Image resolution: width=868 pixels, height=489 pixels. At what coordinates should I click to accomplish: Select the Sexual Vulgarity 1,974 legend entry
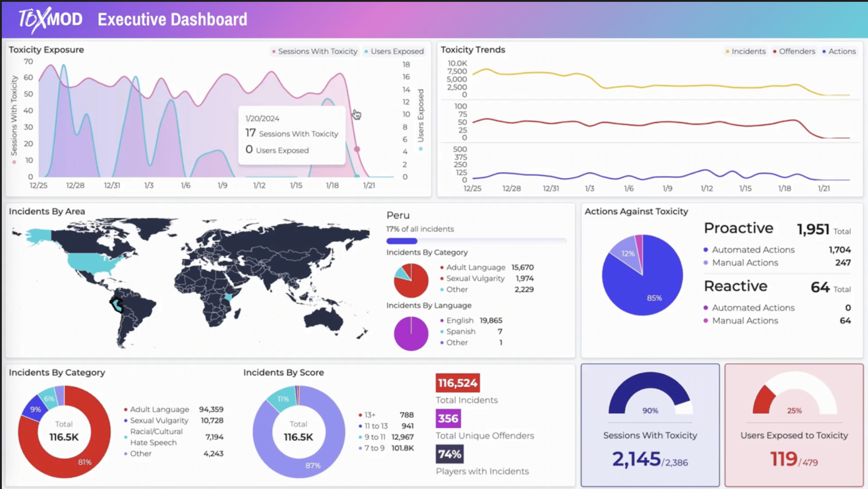pyautogui.click(x=487, y=278)
